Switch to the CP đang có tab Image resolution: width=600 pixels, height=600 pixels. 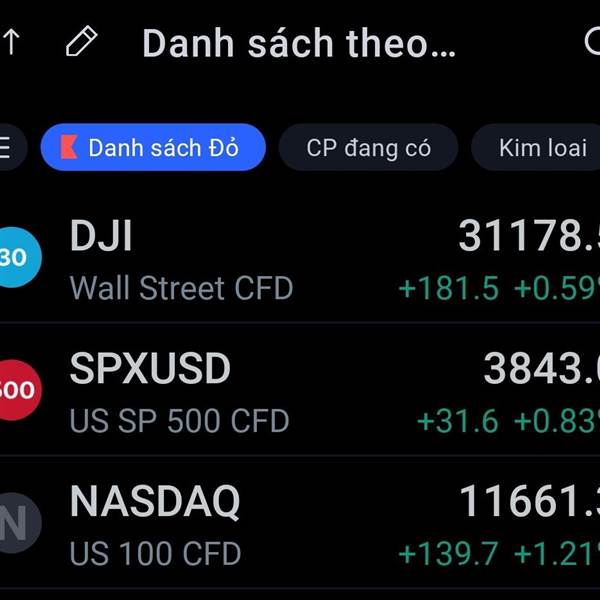coord(368,147)
